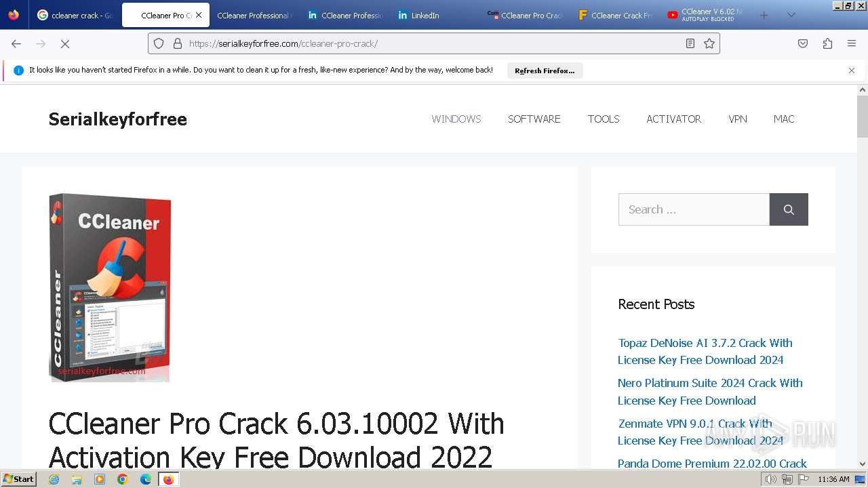Click the Recent Posts heading
The image size is (868, 488).
click(656, 304)
